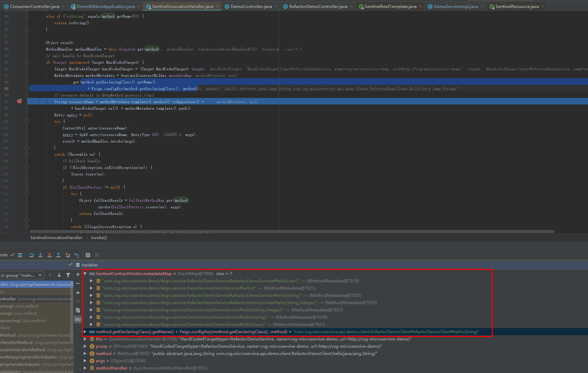Click the red Force Step Into icon
588x373 pixels.
(49, 255)
